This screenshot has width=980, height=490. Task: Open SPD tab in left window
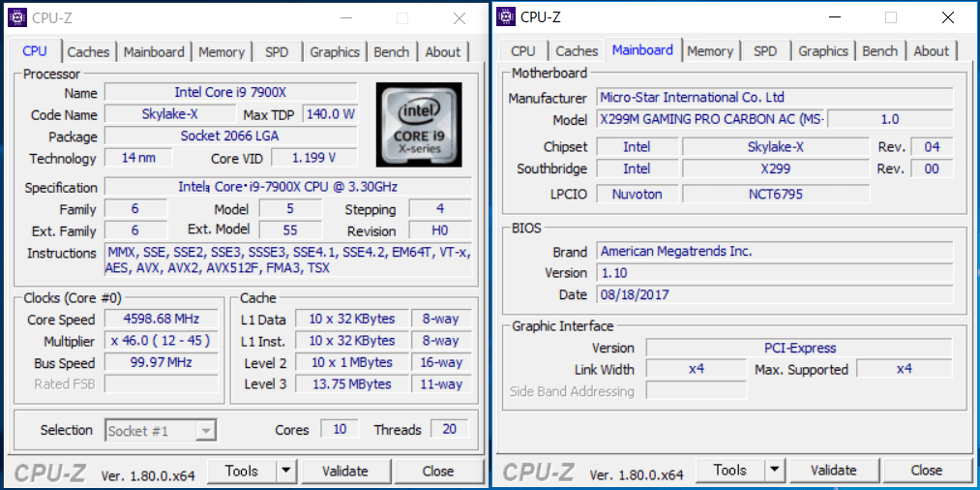[x=277, y=52]
